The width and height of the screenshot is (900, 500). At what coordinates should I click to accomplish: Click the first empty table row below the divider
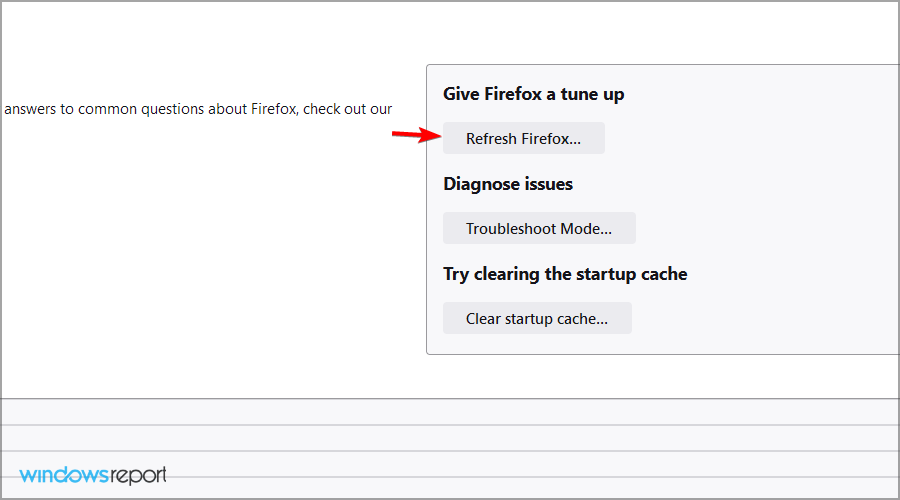point(450,412)
